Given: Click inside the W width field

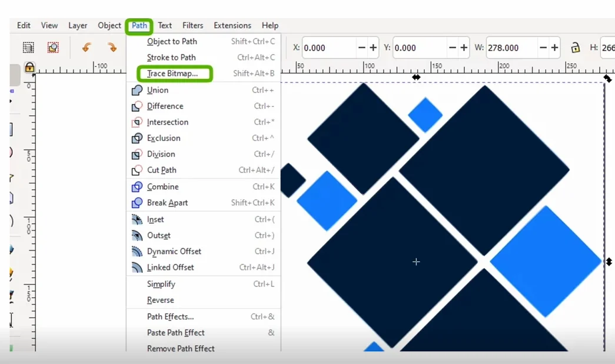Looking at the screenshot, I should pos(512,48).
